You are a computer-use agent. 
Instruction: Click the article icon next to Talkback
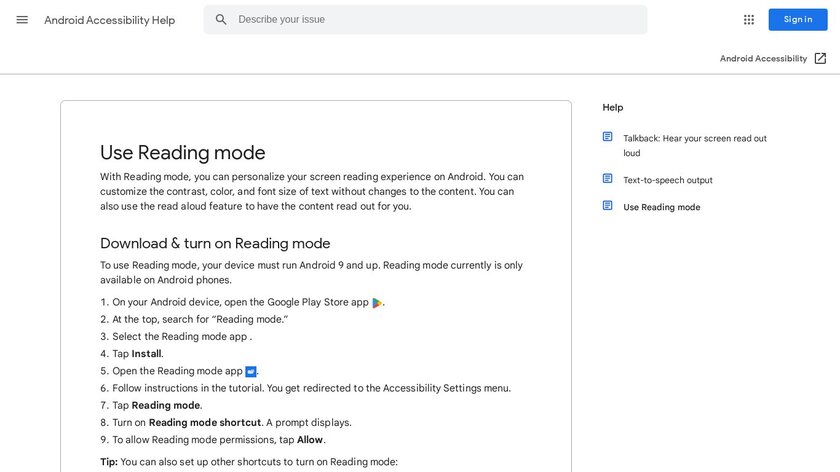tap(607, 137)
